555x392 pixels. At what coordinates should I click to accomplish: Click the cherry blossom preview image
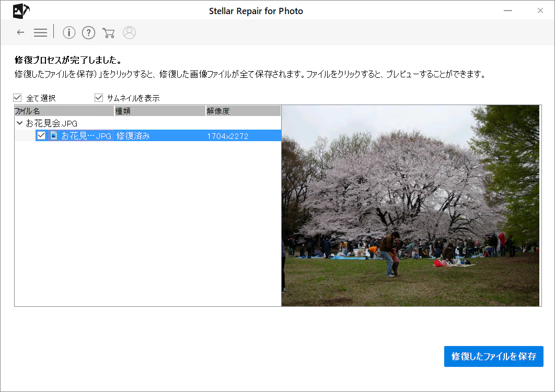[411, 205]
